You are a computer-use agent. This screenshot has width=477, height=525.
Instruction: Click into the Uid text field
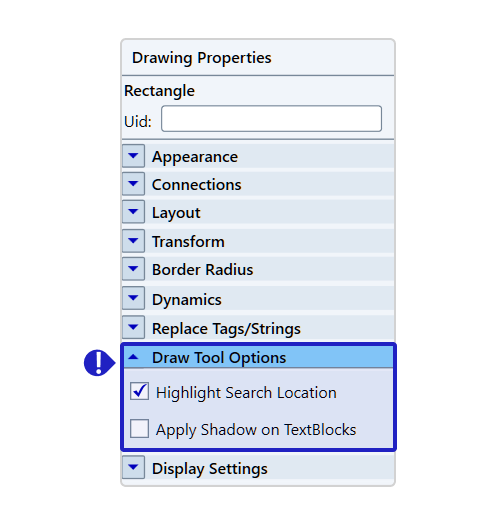point(271,119)
